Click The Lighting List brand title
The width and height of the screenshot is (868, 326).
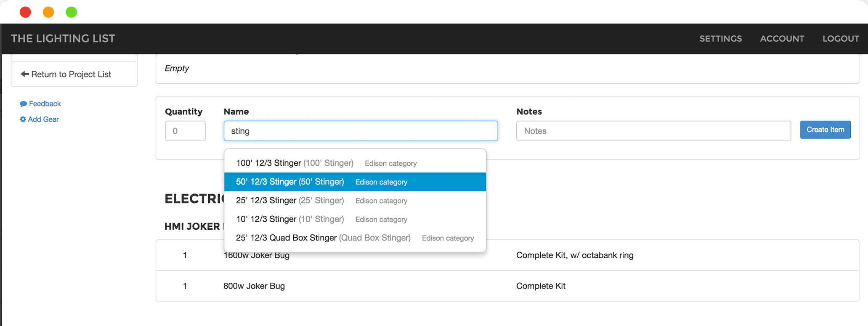point(63,39)
